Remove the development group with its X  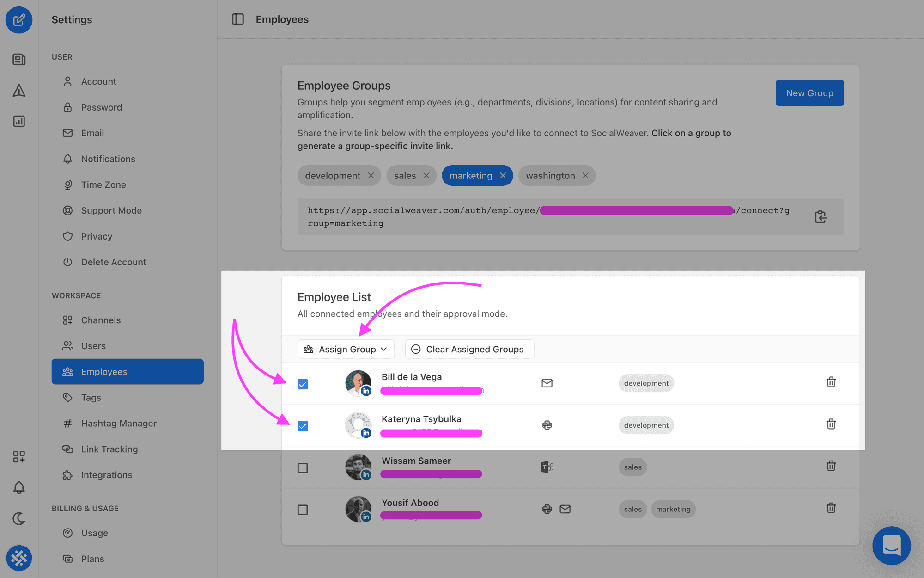(371, 176)
